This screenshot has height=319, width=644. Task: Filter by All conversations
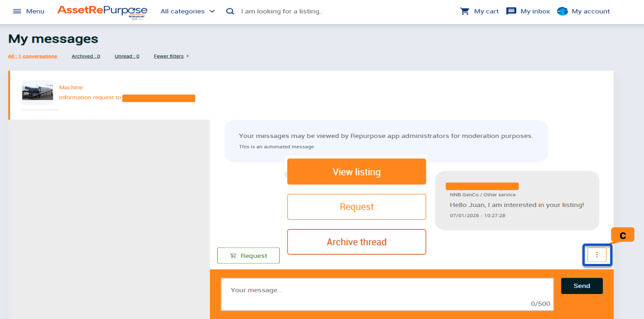(32, 56)
